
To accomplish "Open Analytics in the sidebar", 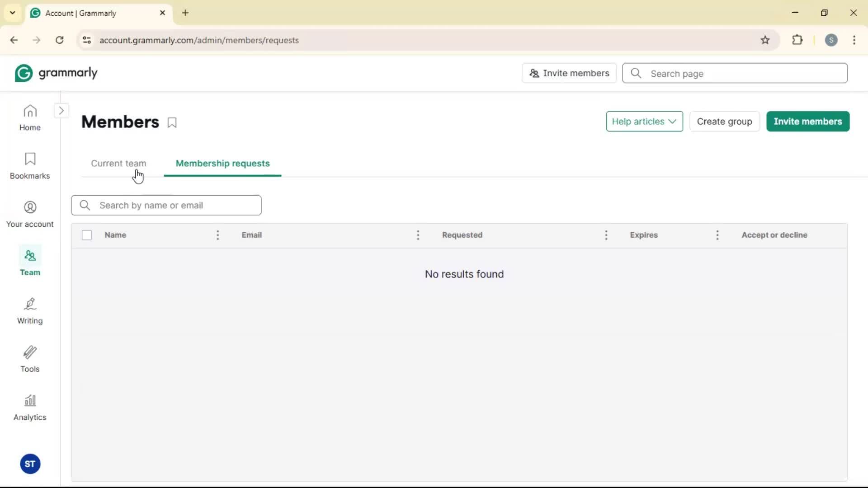I will [30, 408].
